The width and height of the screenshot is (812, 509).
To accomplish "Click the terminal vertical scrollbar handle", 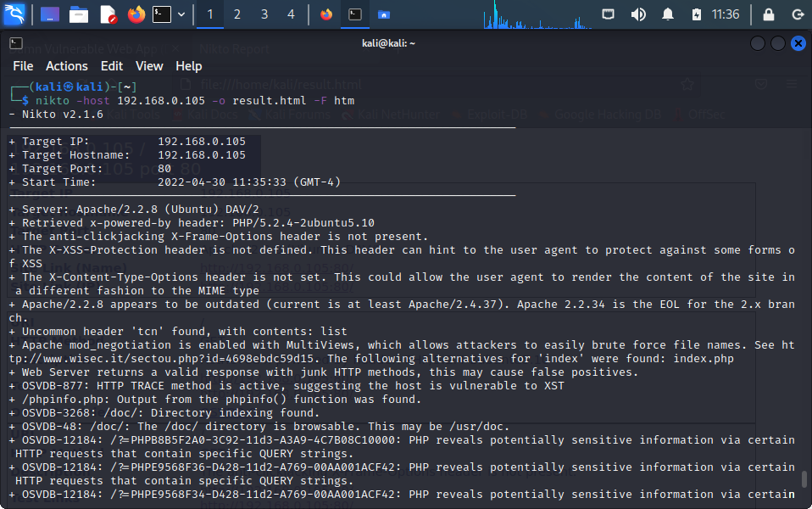I will [804, 479].
